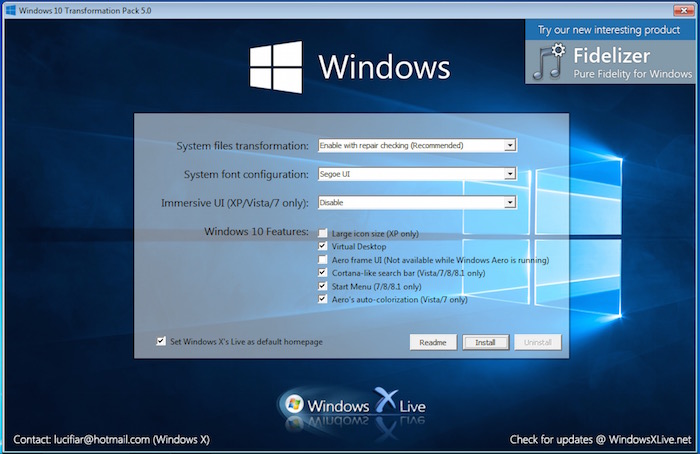Image resolution: width=700 pixels, height=454 pixels.
Task: Click the large Windows logo
Action: point(278,68)
